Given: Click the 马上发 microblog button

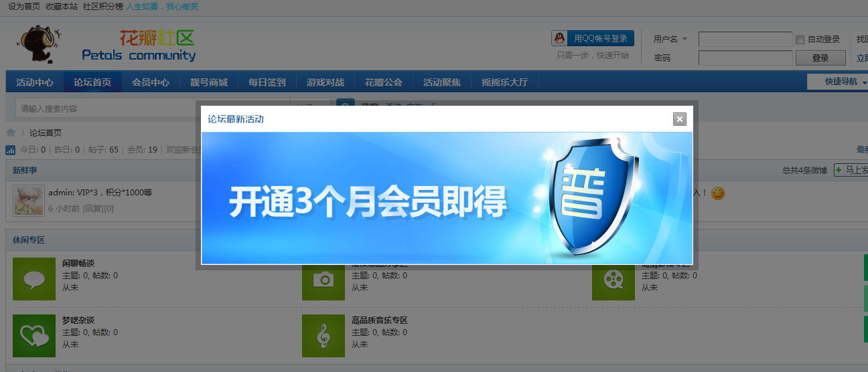Looking at the screenshot, I should point(851,170).
